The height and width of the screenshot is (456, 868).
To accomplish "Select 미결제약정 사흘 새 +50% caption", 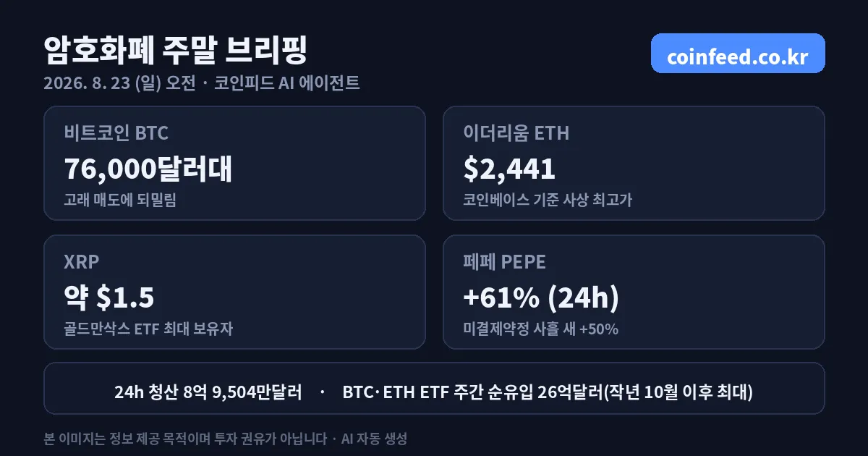I will point(540,329).
